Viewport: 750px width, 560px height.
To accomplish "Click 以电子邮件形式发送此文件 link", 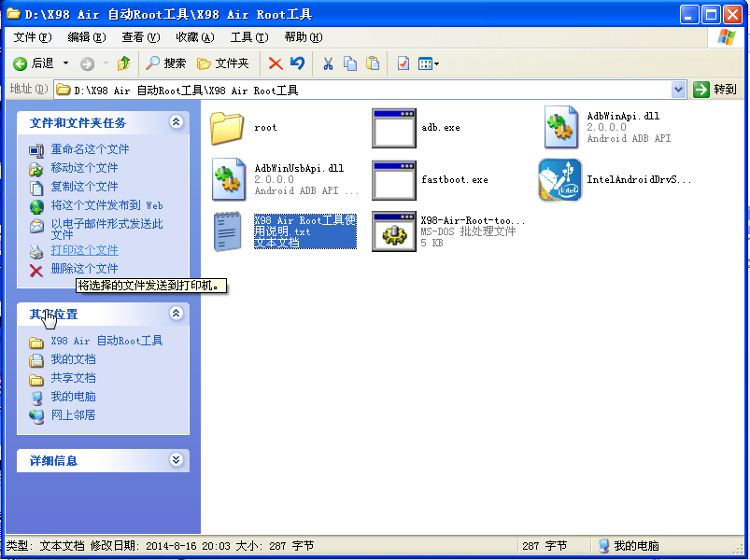I will tap(106, 230).
